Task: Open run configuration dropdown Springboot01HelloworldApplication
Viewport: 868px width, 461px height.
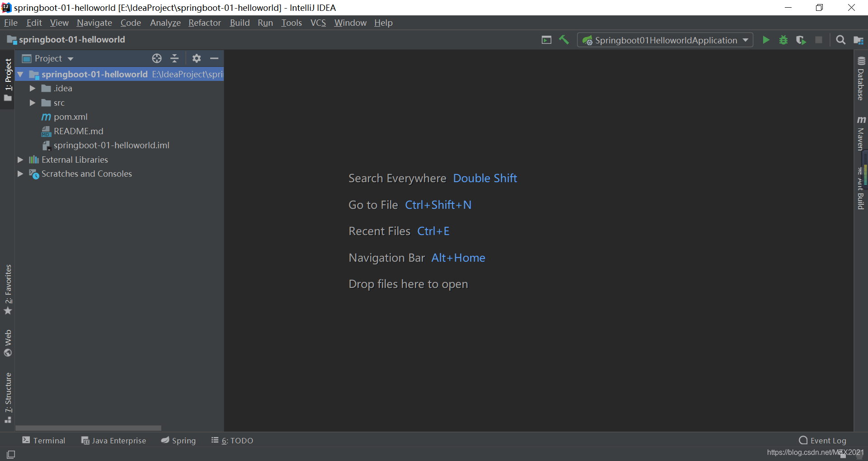Action: 665,40
